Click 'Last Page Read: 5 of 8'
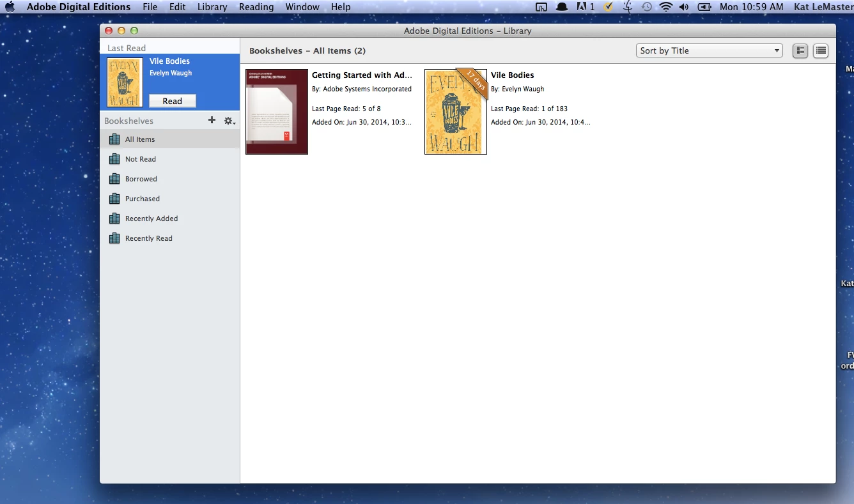854x504 pixels. pyautogui.click(x=346, y=109)
